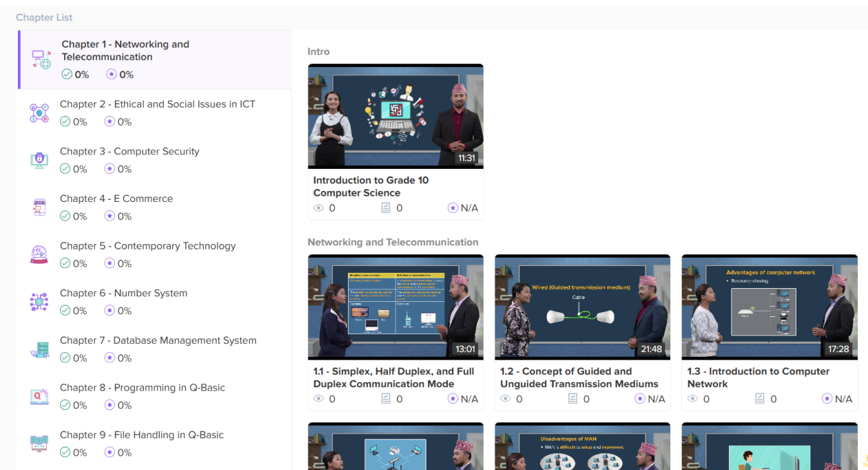Click the star rating icon under video 1.3

click(827, 399)
